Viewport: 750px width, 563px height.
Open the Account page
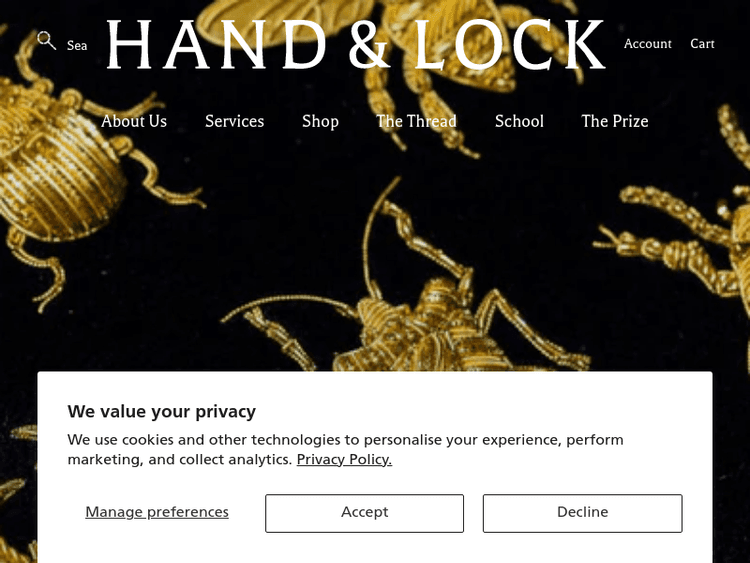click(648, 44)
